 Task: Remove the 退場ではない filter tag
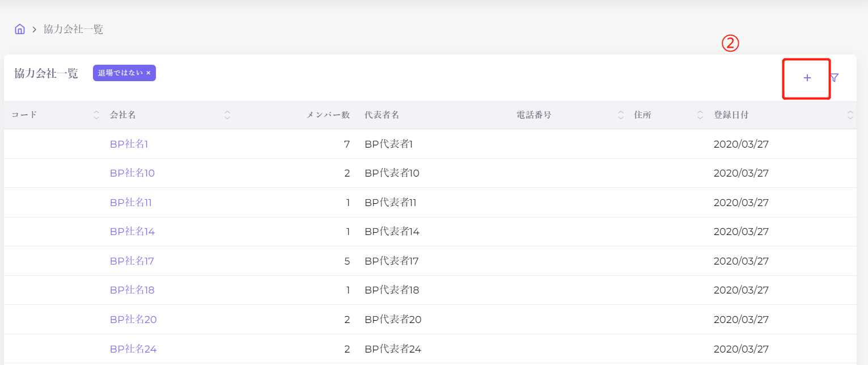click(149, 73)
